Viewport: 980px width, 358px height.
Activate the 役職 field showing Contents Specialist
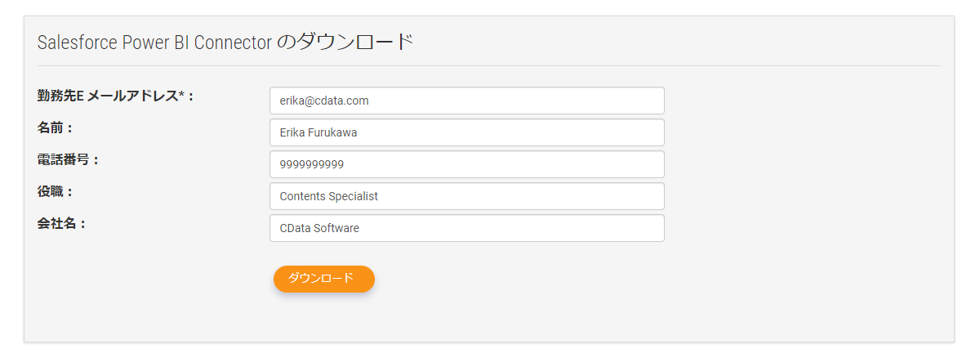pos(467,196)
